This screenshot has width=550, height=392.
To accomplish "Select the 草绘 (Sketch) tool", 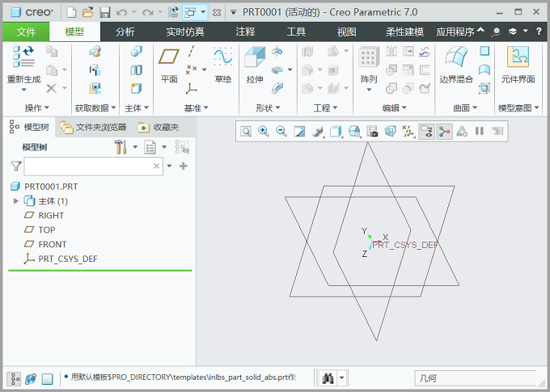I will coord(222,65).
